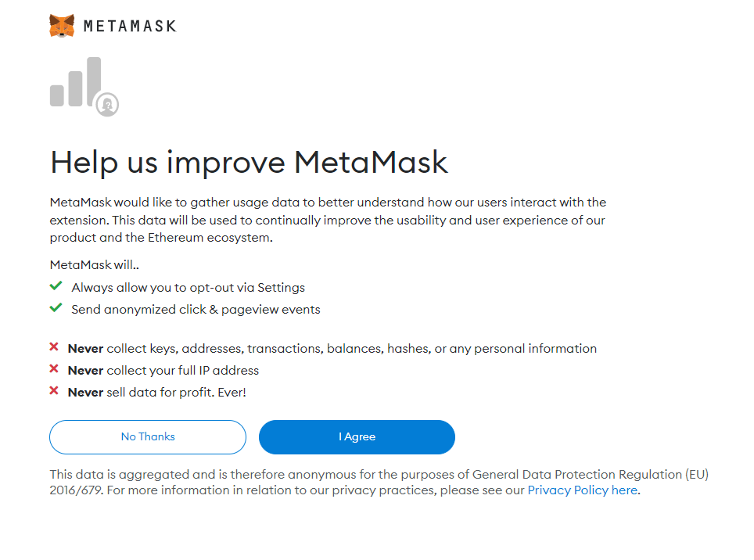The height and width of the screenshot is (560, 754).
Task: Click the anonymous user badge icon
Action: click(107, 104)
